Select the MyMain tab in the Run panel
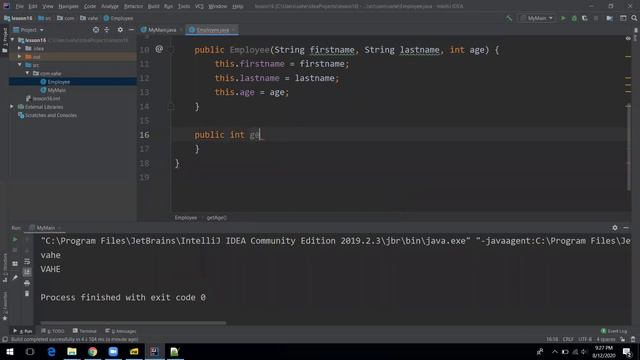The image size is (640, 360). tap(45, 228)
